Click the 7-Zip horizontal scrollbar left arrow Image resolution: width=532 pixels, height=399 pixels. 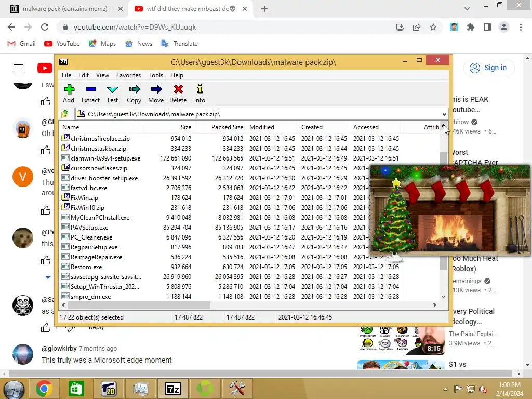[x=63, y=305]
